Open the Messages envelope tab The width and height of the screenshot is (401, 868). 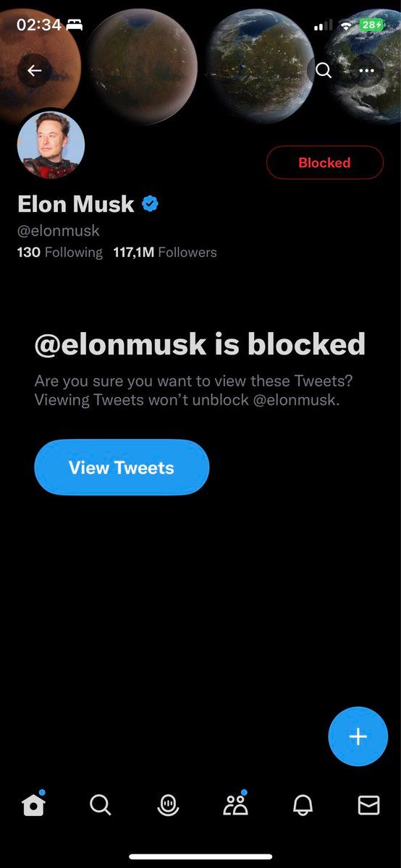pos(369,805)
